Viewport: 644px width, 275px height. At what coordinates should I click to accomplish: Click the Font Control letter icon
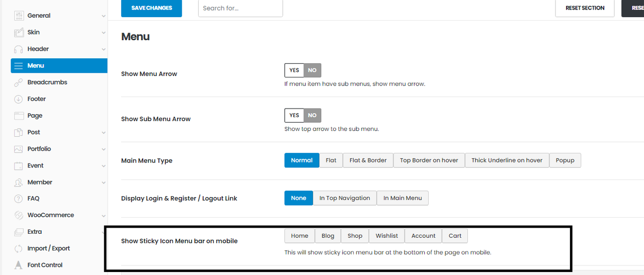coord(19,265)
